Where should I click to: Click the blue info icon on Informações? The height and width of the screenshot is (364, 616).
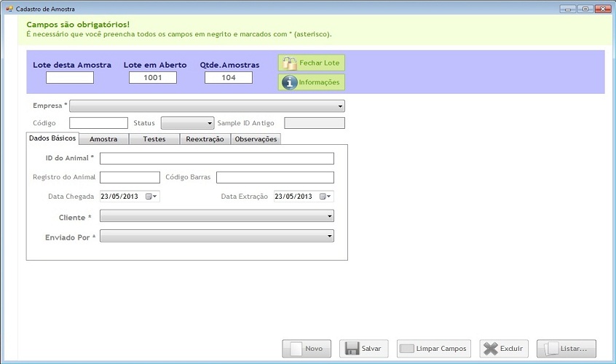(290, 82)
